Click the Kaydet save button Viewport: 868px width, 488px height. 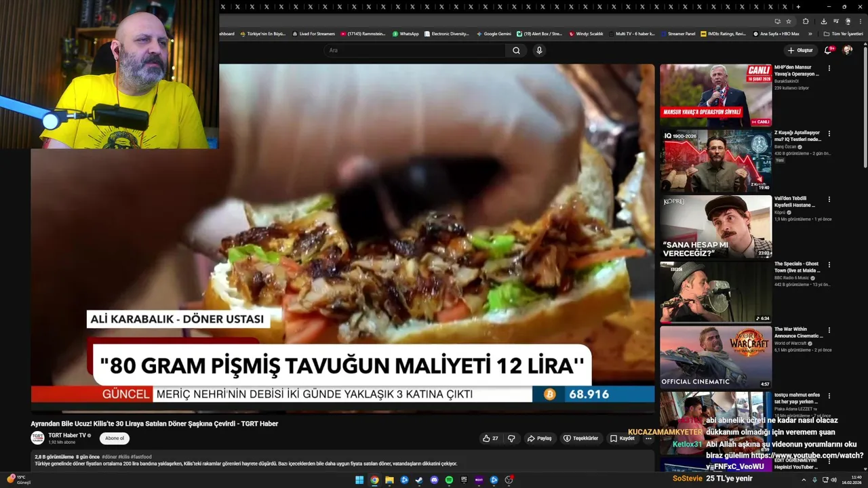623,439
